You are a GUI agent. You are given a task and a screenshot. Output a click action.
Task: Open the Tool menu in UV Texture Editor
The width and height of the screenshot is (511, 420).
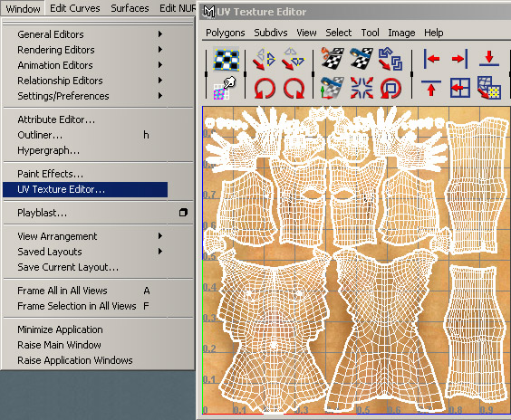(x=370, y=33)
